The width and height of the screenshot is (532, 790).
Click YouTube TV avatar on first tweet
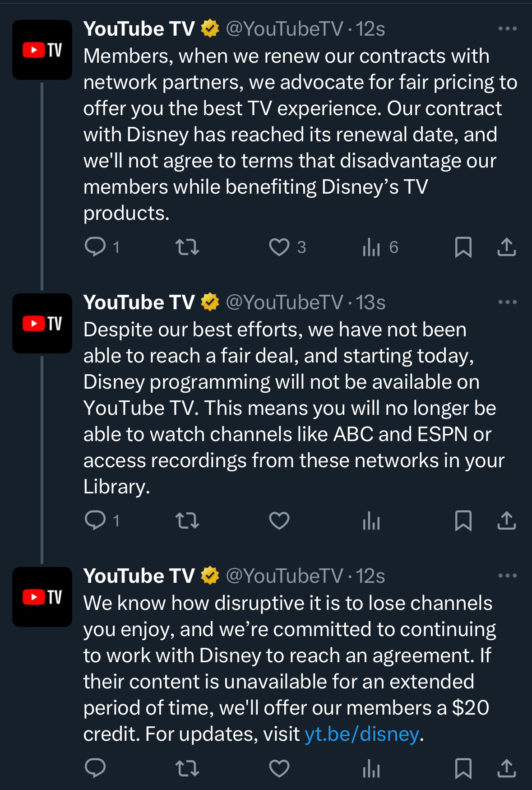(42, 50)
